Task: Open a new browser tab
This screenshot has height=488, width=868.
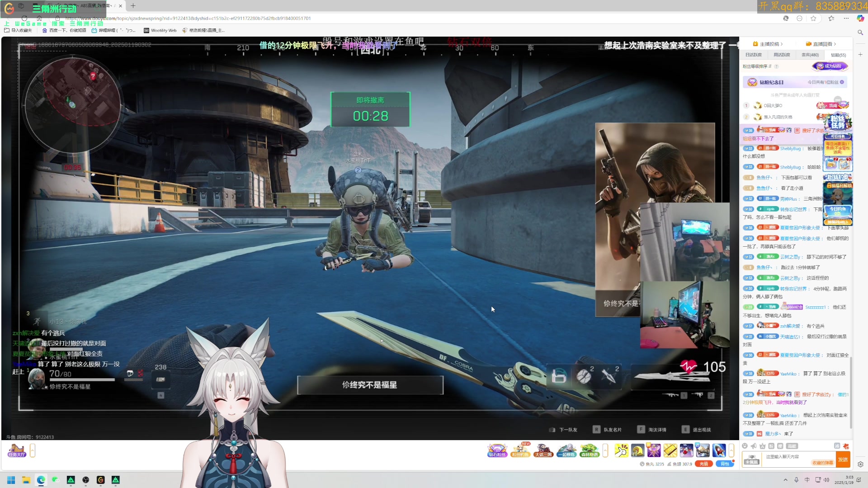Action: [x=133, y=6]
